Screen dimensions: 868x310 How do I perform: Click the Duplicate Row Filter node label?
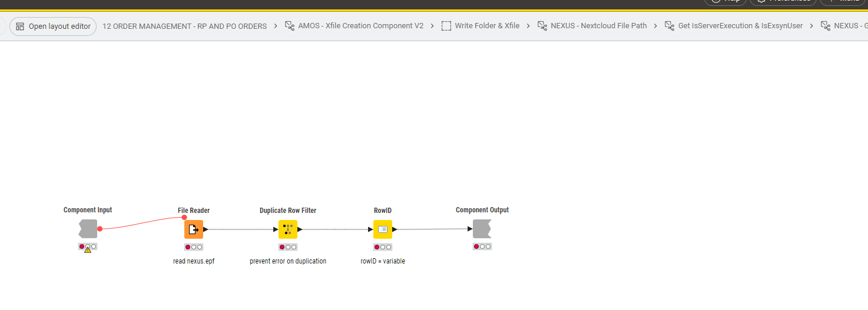288,211
